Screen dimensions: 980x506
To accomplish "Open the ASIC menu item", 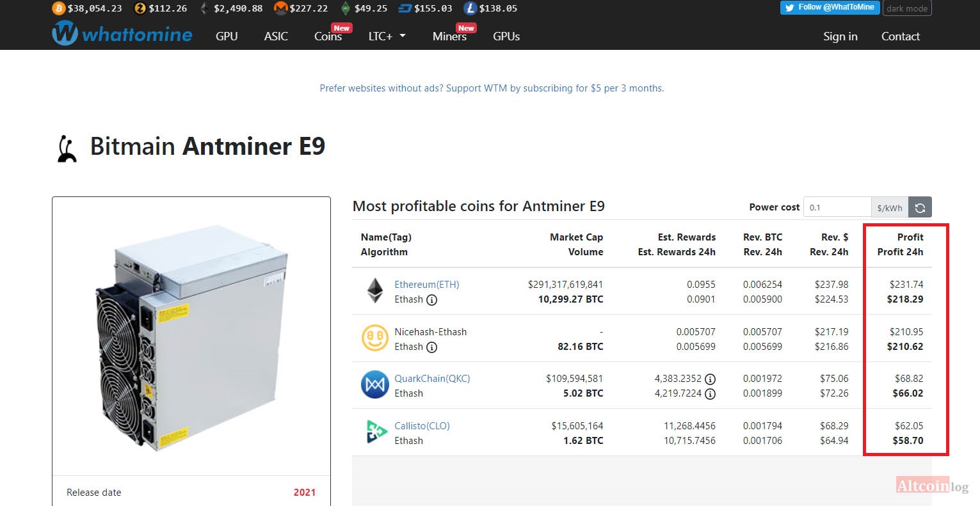I will pos(276,36).
